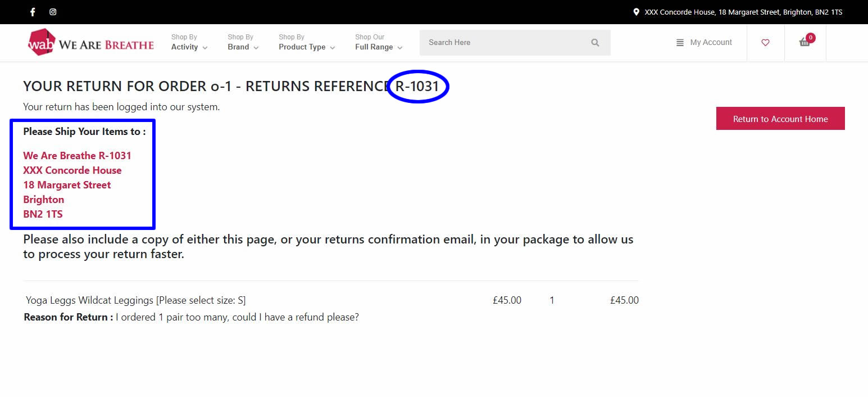
Task: Click the store address text in header
Action: pyautogui.click(x=743, y=12)
